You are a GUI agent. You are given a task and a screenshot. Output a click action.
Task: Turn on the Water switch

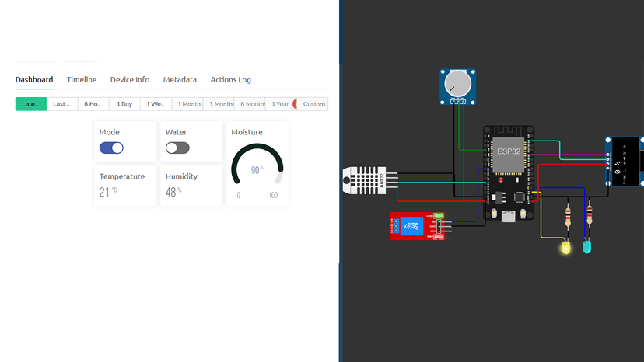click(x=177, y=148)
